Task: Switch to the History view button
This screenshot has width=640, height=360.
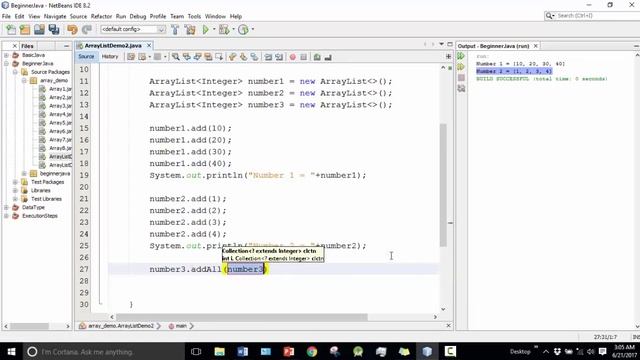Action: click(109, 57)
